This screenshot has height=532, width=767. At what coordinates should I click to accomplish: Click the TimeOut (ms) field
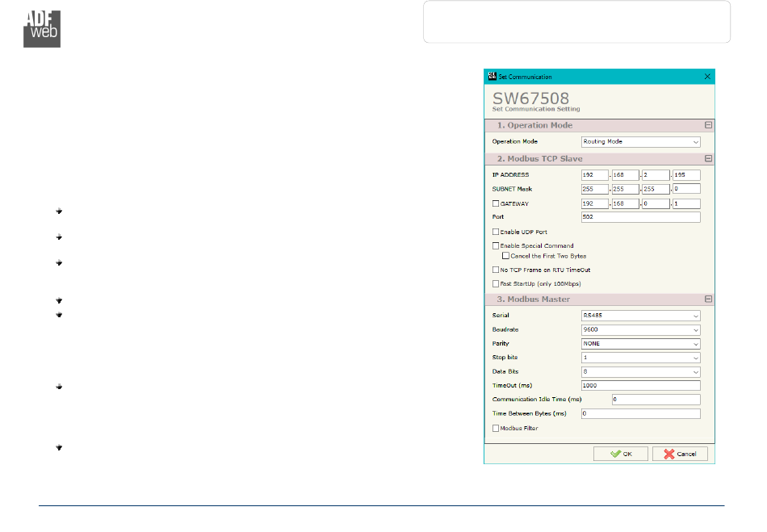[x=640, y=386]
